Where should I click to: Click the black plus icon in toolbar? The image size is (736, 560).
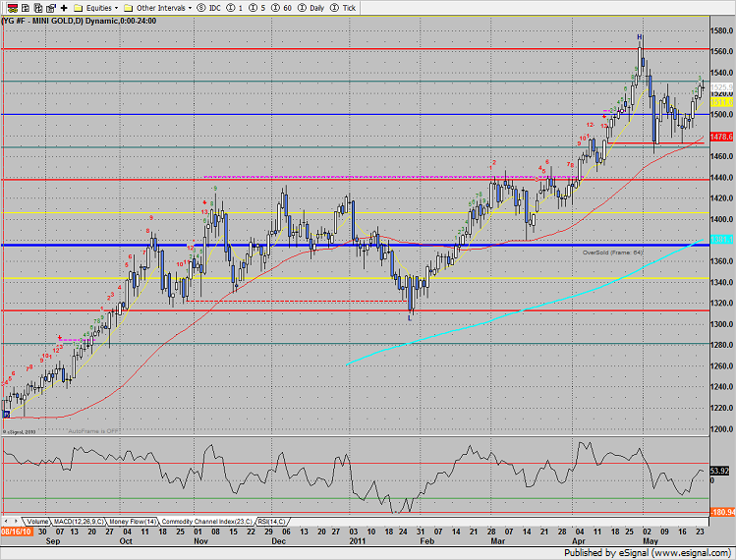tap(64, 8)
